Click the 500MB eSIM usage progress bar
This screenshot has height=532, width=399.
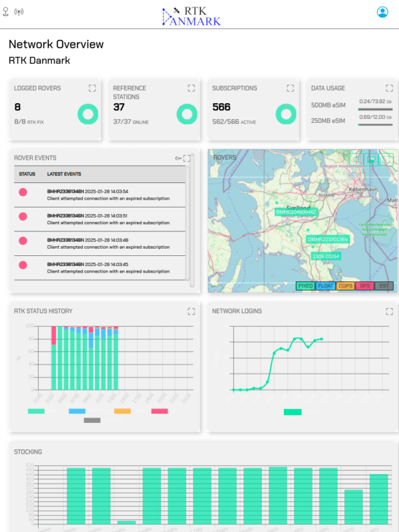pos(375,110)
